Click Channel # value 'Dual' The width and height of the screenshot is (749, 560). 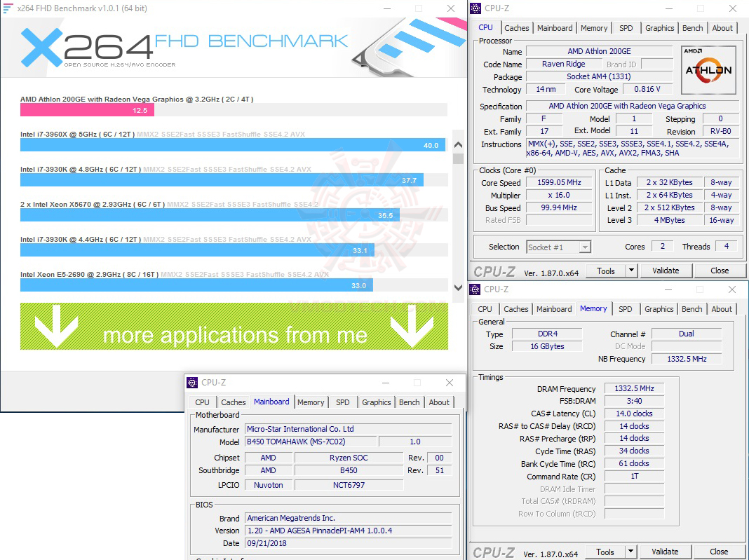[686, 334]
